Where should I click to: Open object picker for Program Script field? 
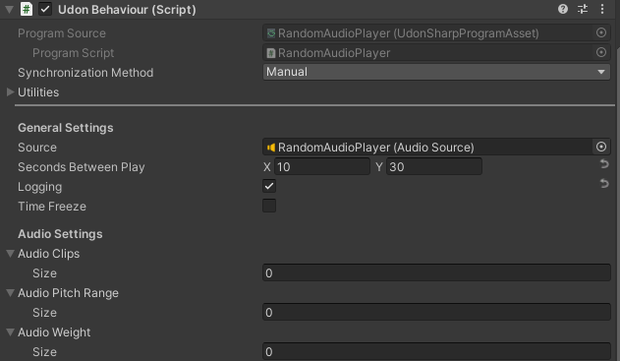601,52
